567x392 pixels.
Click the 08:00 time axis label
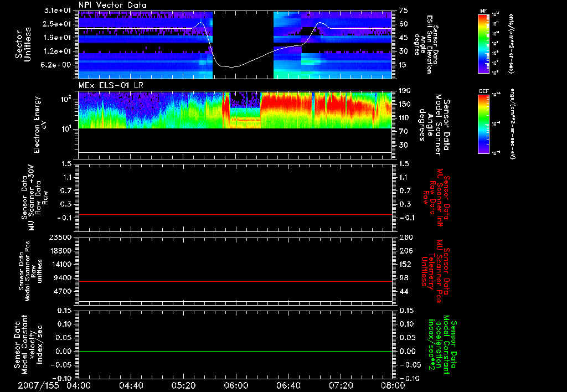pos(393,385)
